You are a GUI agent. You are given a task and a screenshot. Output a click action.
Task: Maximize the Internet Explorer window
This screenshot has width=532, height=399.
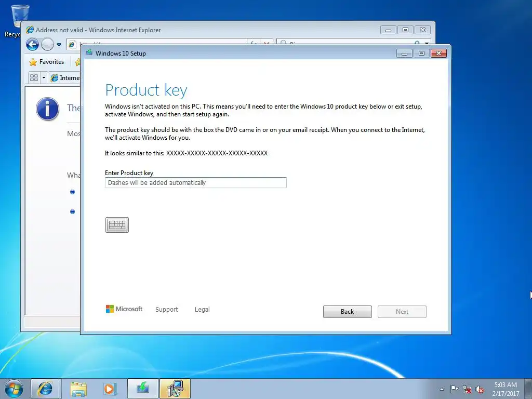405,30
